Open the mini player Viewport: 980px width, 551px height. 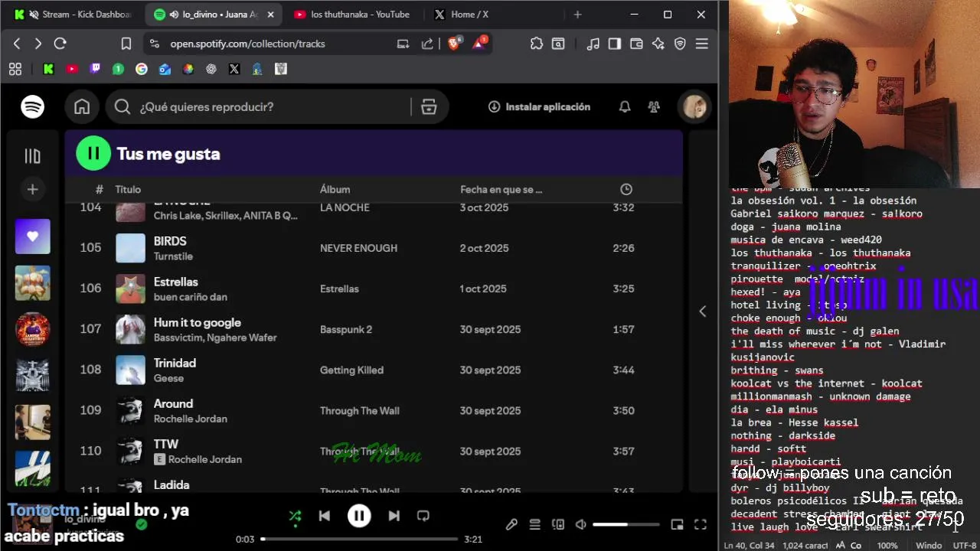677,524
